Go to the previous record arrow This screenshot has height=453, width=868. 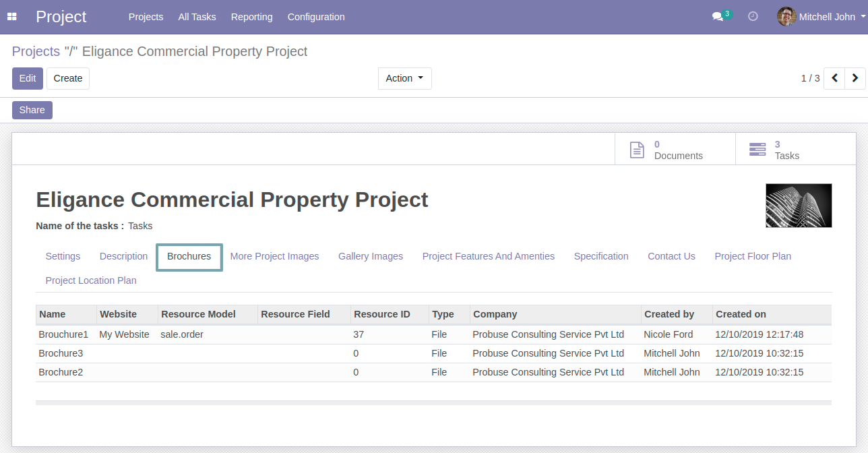click(834, 78)
